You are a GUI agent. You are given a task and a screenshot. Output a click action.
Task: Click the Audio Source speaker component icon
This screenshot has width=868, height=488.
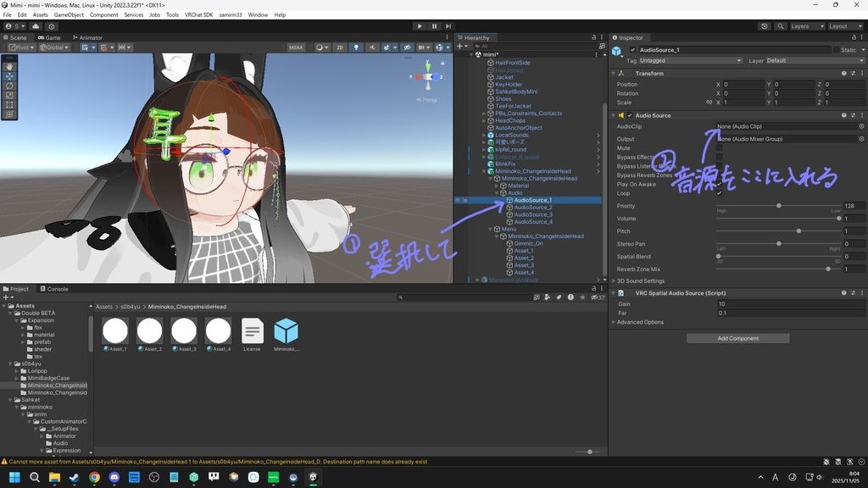(x=620, y=115)
